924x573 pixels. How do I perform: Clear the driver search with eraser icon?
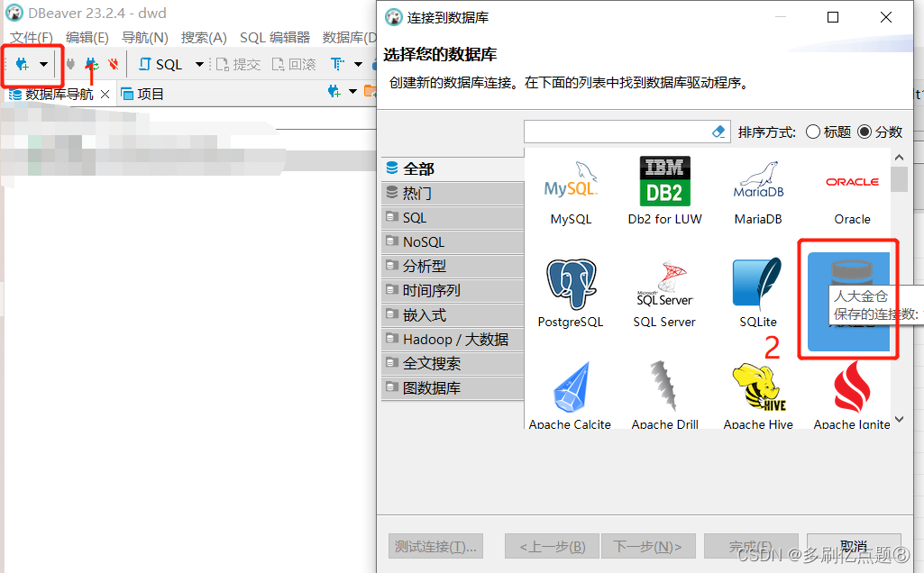pyautogui.click(x=718, y=132)
